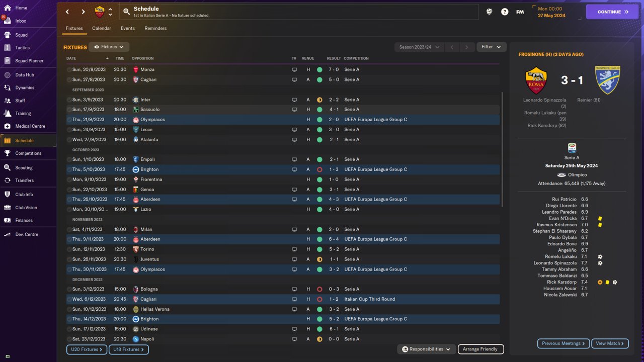Open the Filter dropdown
Viewport: 644px width, 362px height.
492,47
